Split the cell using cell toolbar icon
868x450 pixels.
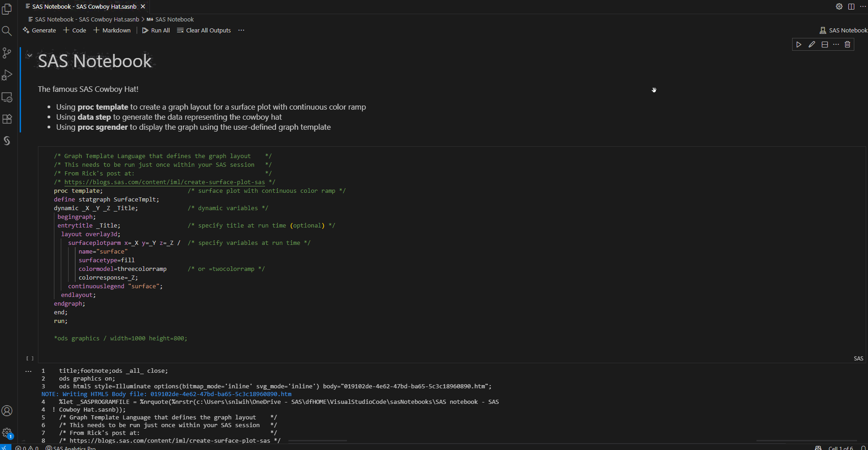pos(825,44)
